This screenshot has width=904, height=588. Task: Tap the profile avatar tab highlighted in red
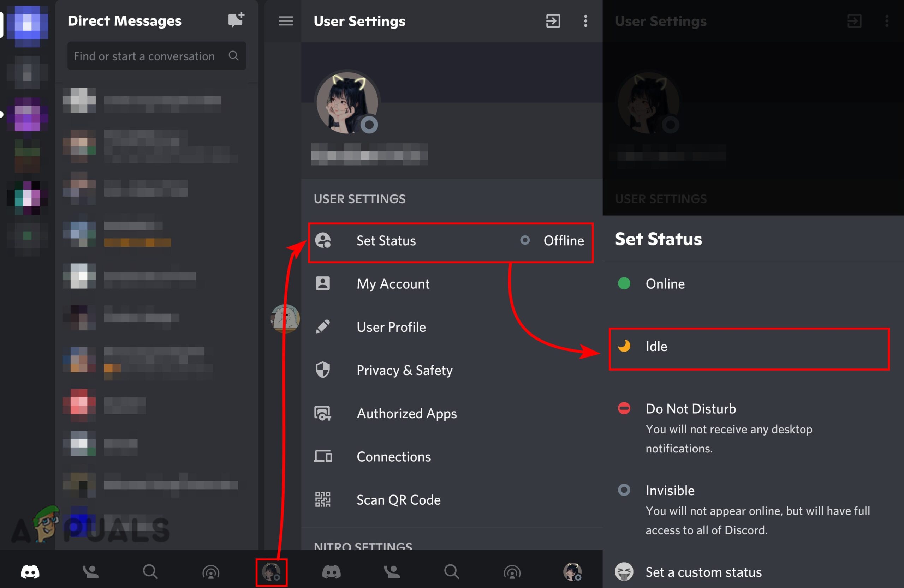[x=271, y=572]
